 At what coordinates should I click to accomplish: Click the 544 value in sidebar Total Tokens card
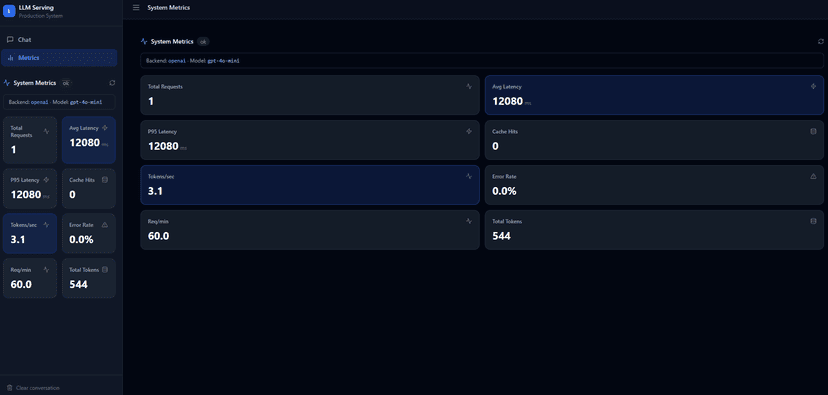pos(79,285)
